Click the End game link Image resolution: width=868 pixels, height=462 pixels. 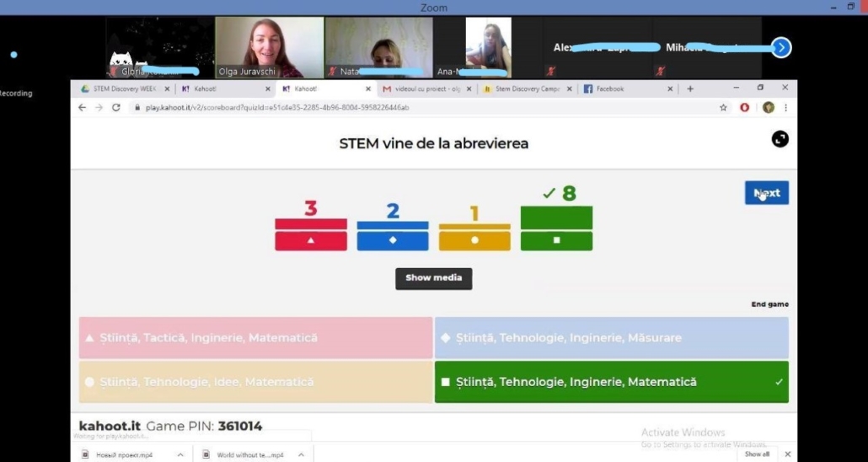pyautogui.click(x=769, y=304)
